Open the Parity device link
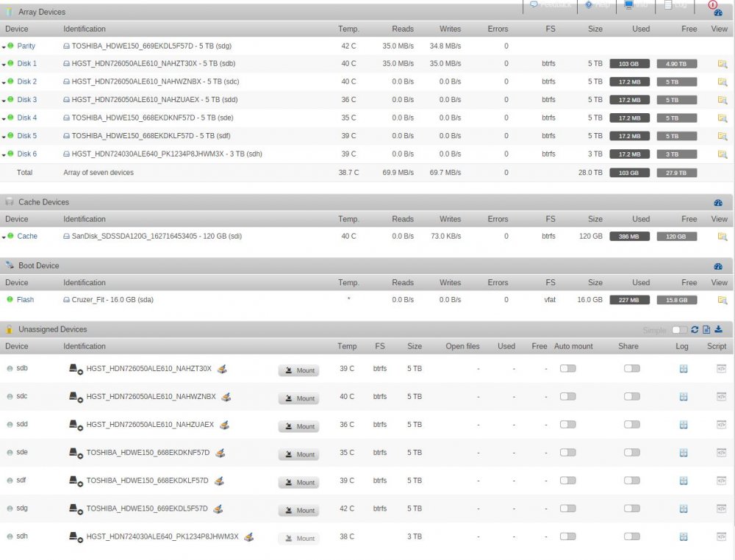735x560 pixels. (26, 46)
